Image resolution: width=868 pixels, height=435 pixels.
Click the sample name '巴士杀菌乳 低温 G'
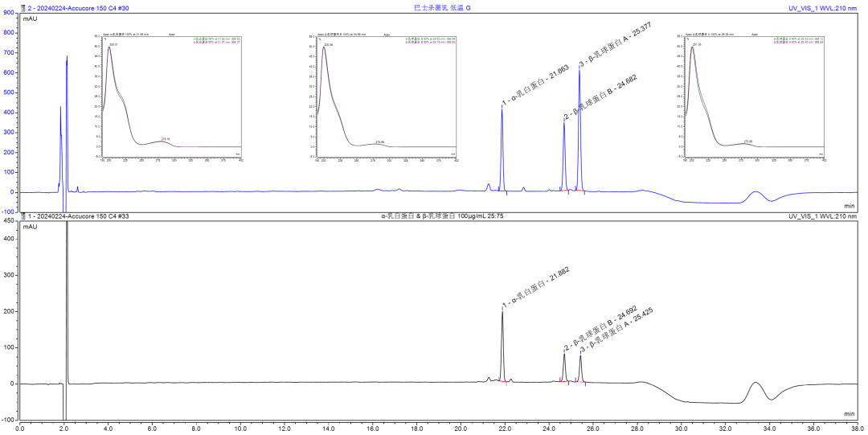click(x=443, y=8)
